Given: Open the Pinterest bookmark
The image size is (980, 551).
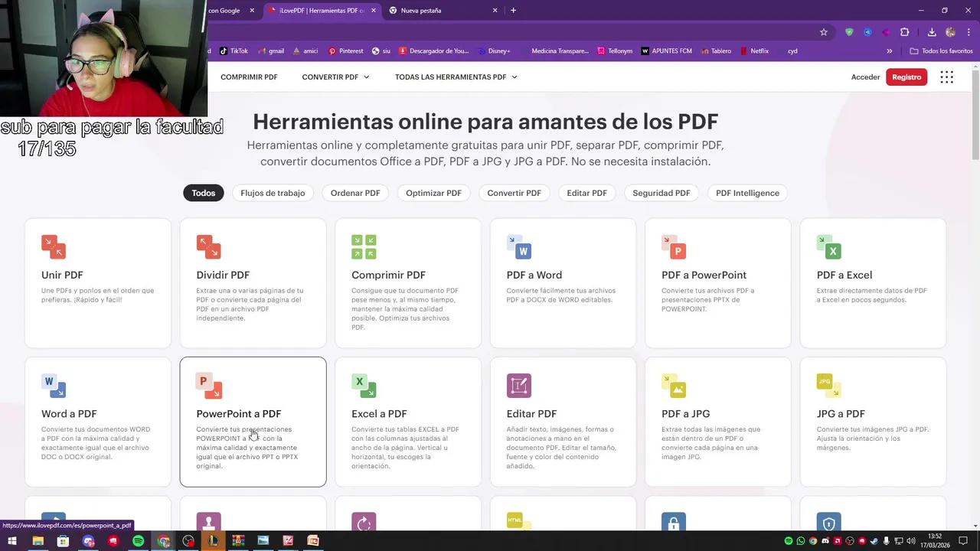Looking at the screenshot, I should point(345,51).
